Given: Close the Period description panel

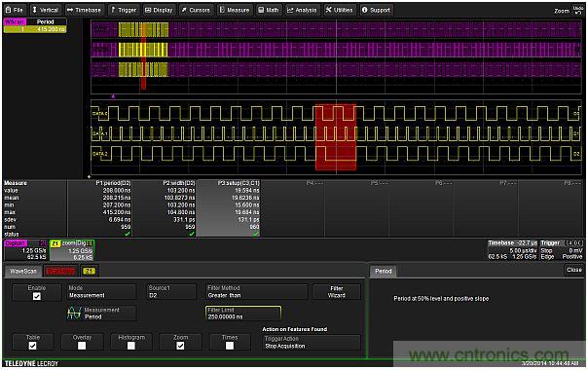Looking at the screenshot, I should pos(573,270).
